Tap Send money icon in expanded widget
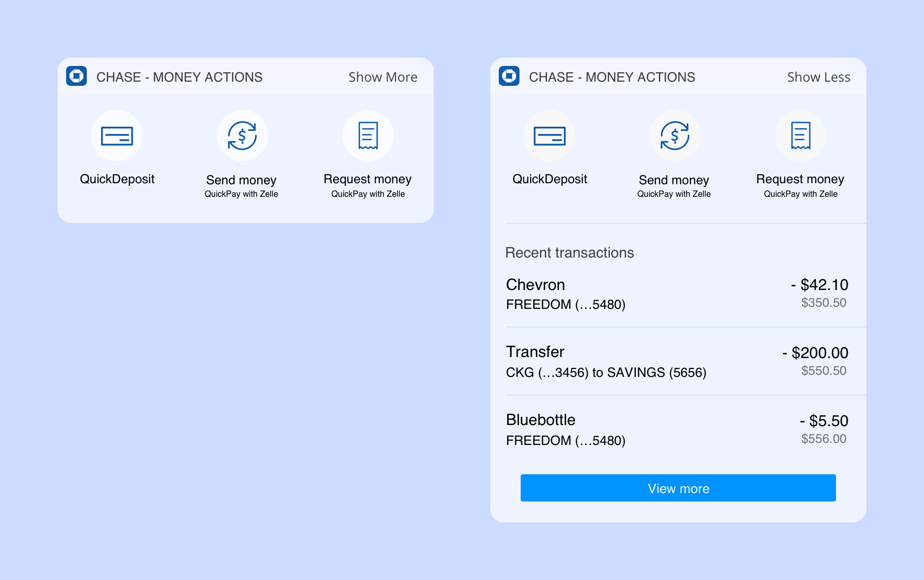Image resolution: width=924 pixels, height=580 pixels. [x=675, y=136]
